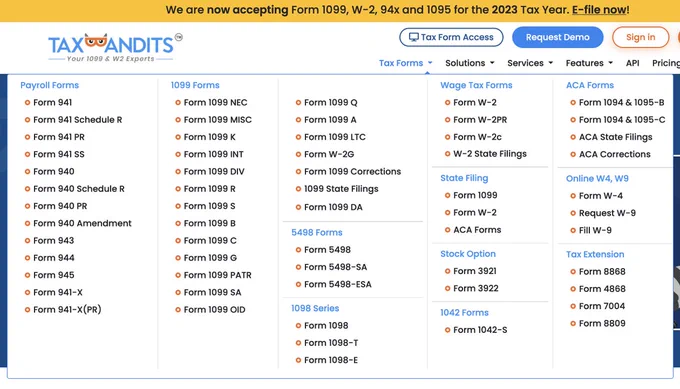Choose Form 940 Schedule R

(x=79, y=189)
